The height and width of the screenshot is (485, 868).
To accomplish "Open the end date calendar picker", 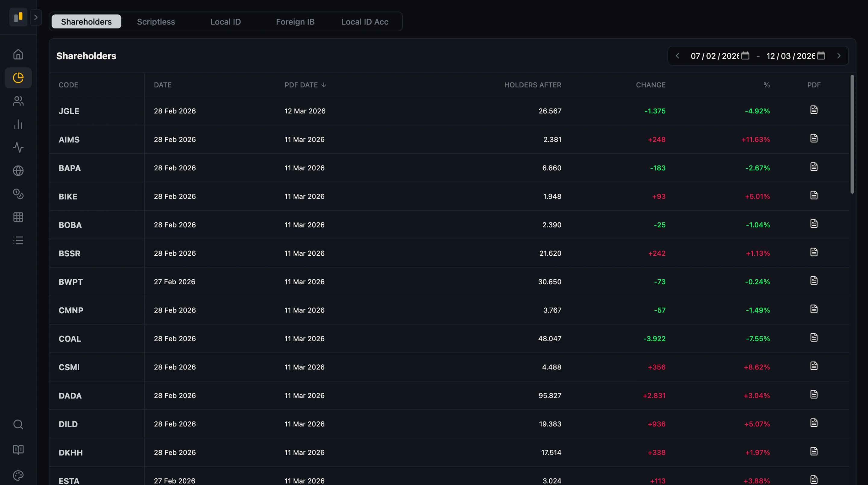I will 821,56.
